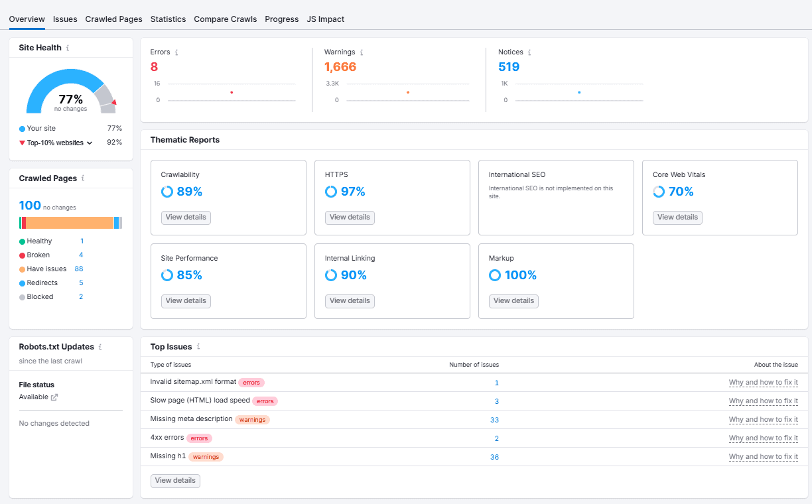Click the Internal Linking progress ring

[x=331, y=275]
